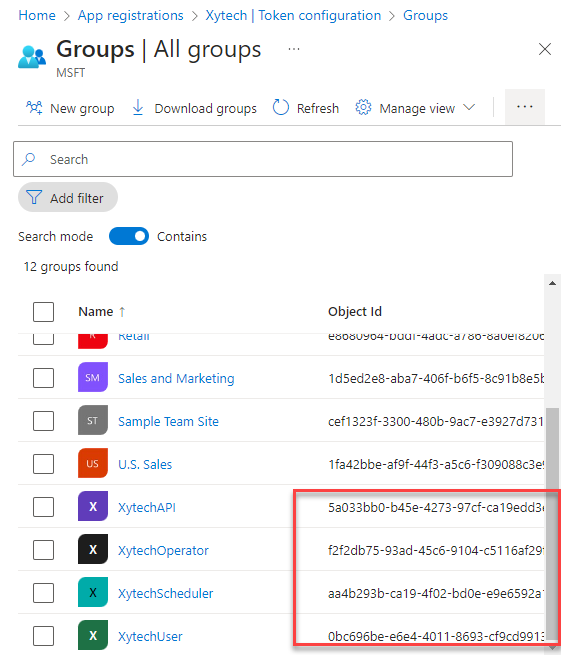The height and width of the screenshot is (655, 561).
Task: Click the black X avatar for XytechOperator
Action: [x=93, y=549]
